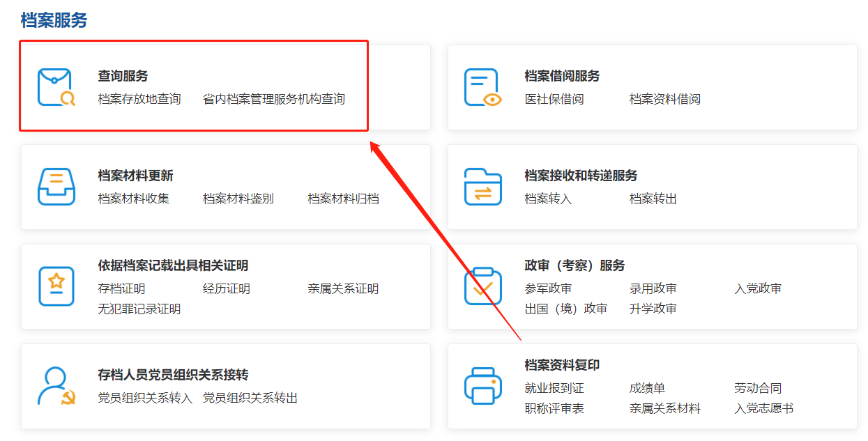Choose the 档案转出 option
Viewport: 868px width, 441px height.
[x=653, y=199]
